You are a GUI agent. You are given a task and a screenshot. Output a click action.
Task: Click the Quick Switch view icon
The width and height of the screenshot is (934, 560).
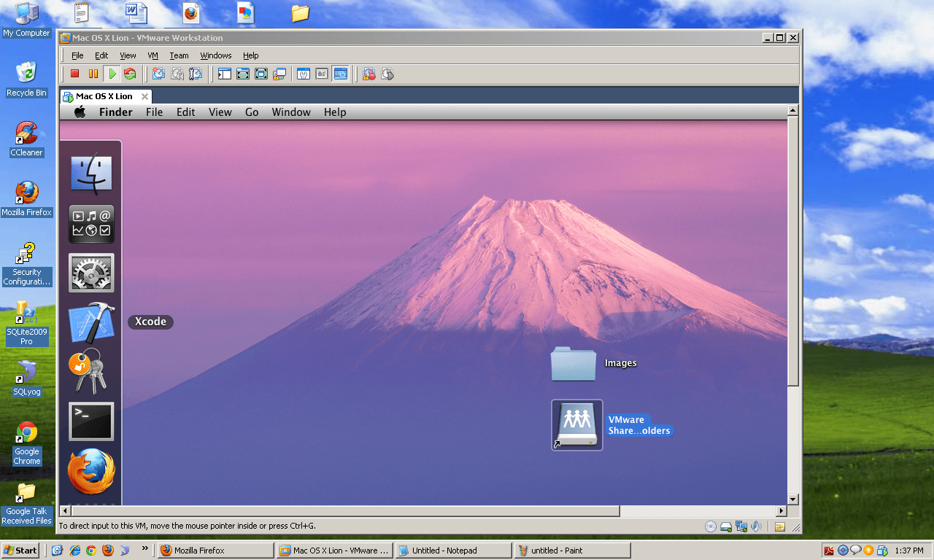(x=243, y=74)
